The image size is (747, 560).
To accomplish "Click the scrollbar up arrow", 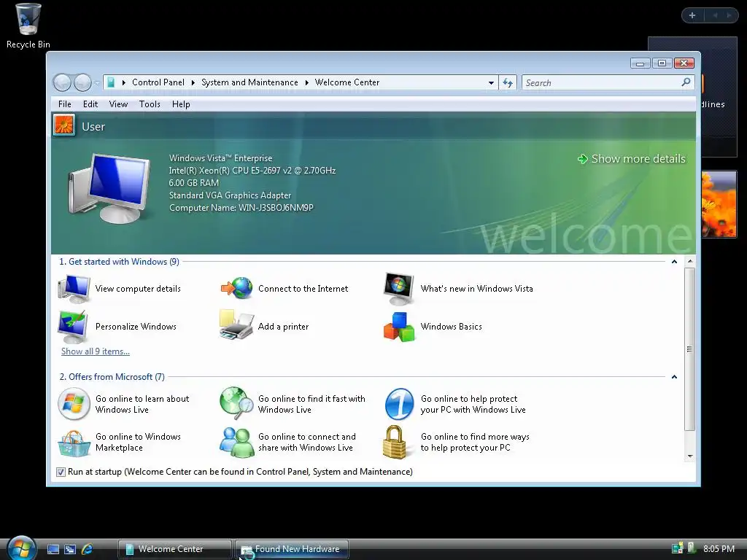I will 690,261.
